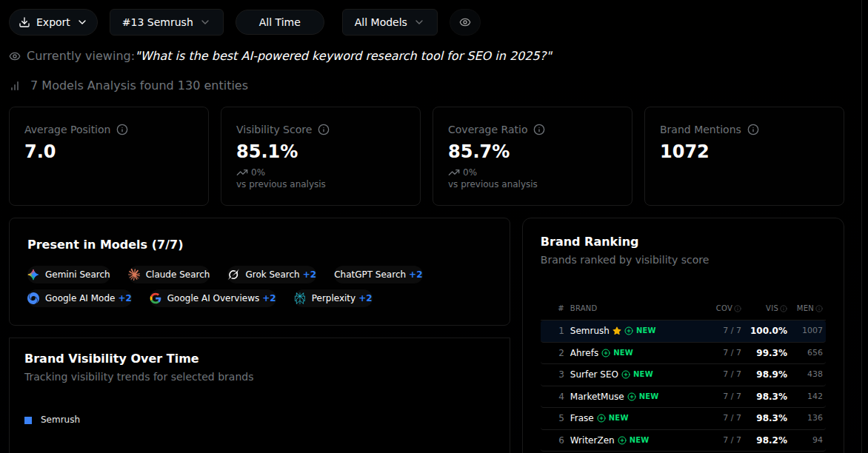This screenshot has width=868, height=453.
Task: Click +2 badge next to Google AI Mode
Action: click(125, 298)
